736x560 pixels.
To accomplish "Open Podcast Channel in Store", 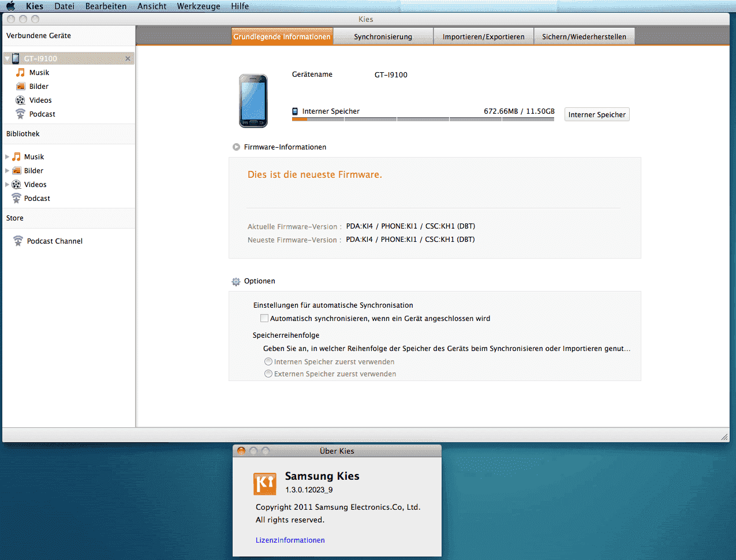I will coord(55,241).
